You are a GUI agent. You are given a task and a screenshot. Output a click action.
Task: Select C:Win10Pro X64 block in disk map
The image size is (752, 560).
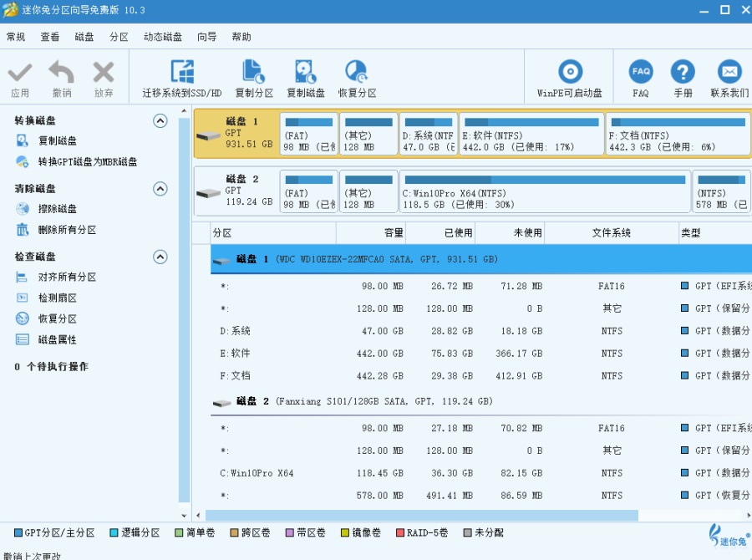pyautogui.click(x=545, y=191)
